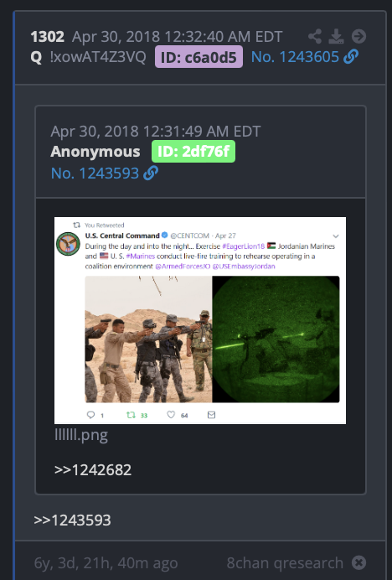This screenshot has width=392, height=580.
Task: Open the CENTCOM tweet screenshot thumbnail
Action: [x=200, y=320]
